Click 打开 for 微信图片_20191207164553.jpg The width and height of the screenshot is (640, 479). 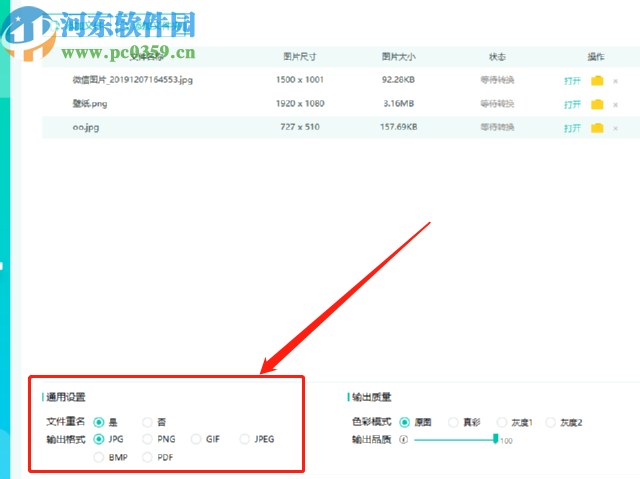click(x=572, y=80)
